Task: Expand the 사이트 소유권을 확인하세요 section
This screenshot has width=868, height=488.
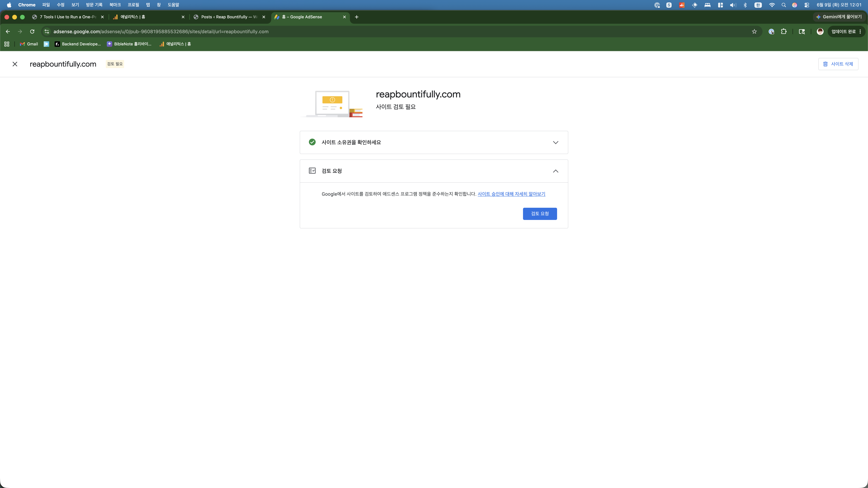Action: [434, 143]
